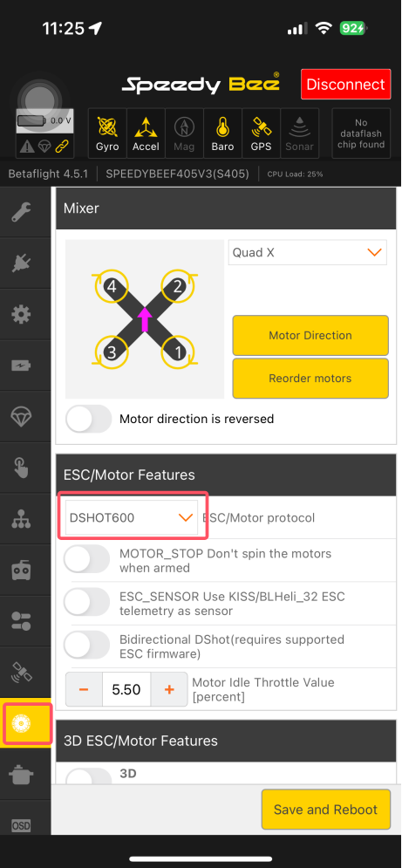Image resolution: width=402 pixels, height=868 pixels.
Task: Open the Power & Battery sidebar icon
Action: click(22, 366)
